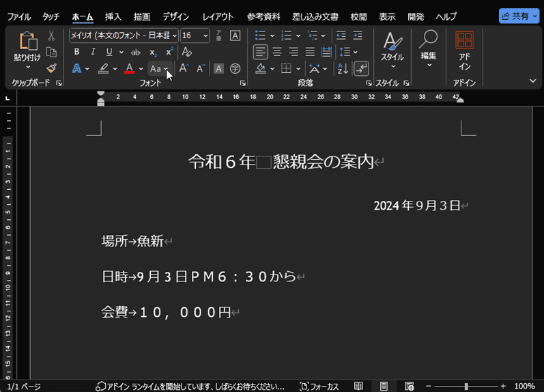Click the enclosed character (字) icon

point(235,68)
